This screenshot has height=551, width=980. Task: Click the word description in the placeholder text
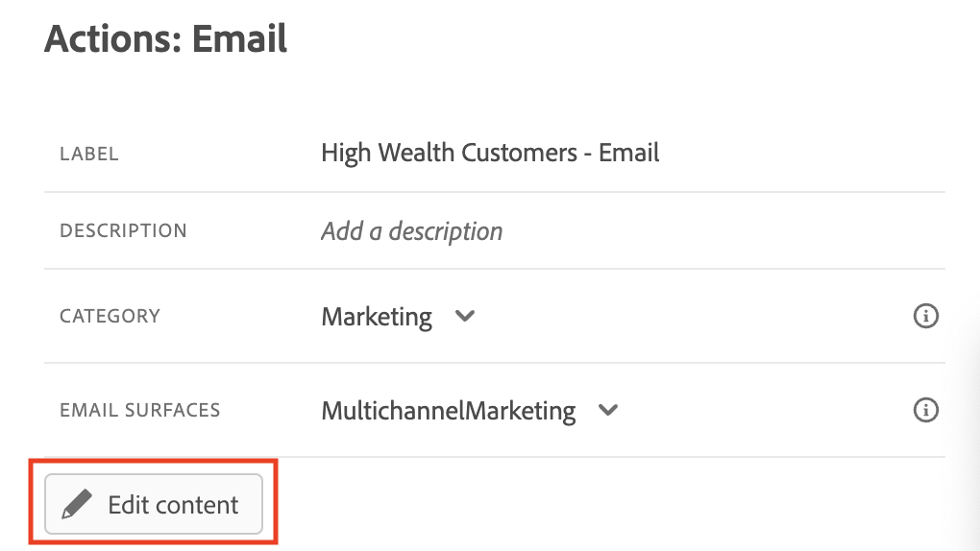tap(446, 231)
